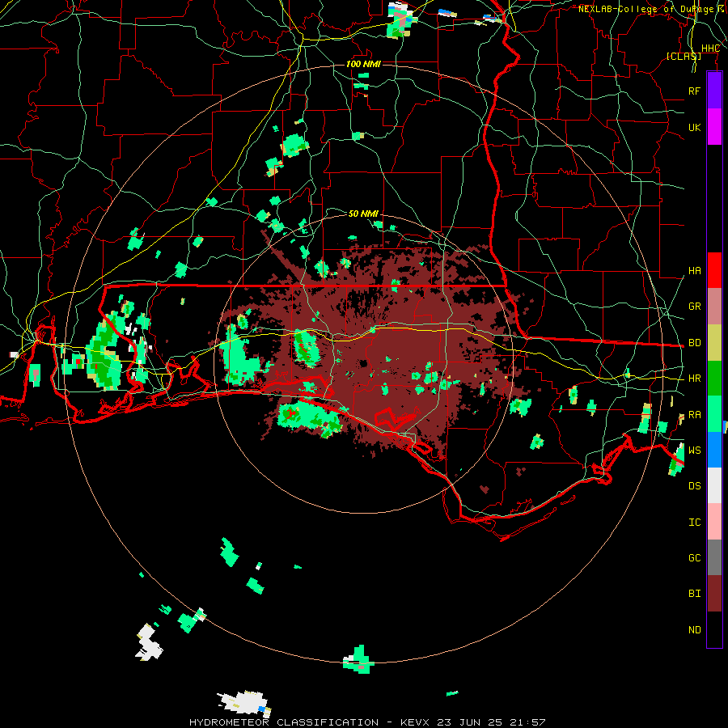Click the magenta UK legend color swatch

[714, 127]
